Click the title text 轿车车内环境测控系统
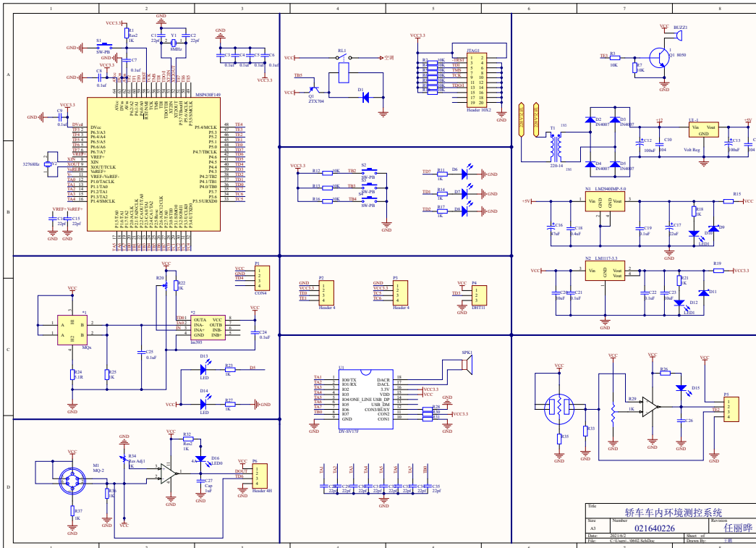756x548 pixels. (x=673, y=513)
